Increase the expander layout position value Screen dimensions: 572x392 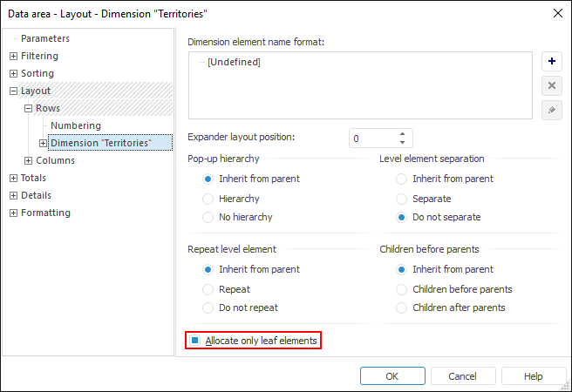click(x=402, y=134)
